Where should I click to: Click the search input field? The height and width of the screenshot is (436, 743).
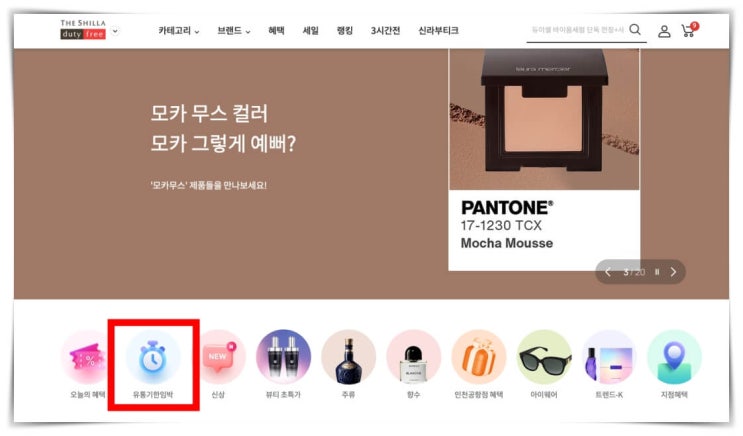coord(577,30)
